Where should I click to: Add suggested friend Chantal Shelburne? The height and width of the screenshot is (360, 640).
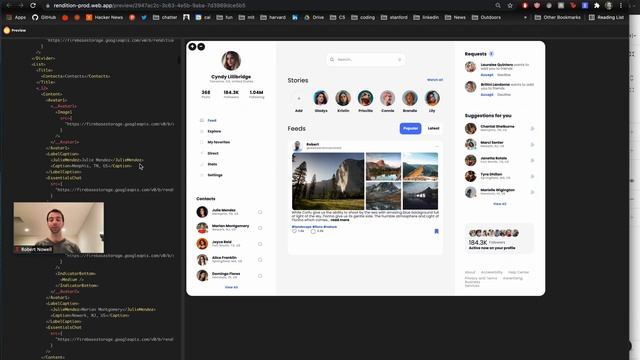(532, 129)
